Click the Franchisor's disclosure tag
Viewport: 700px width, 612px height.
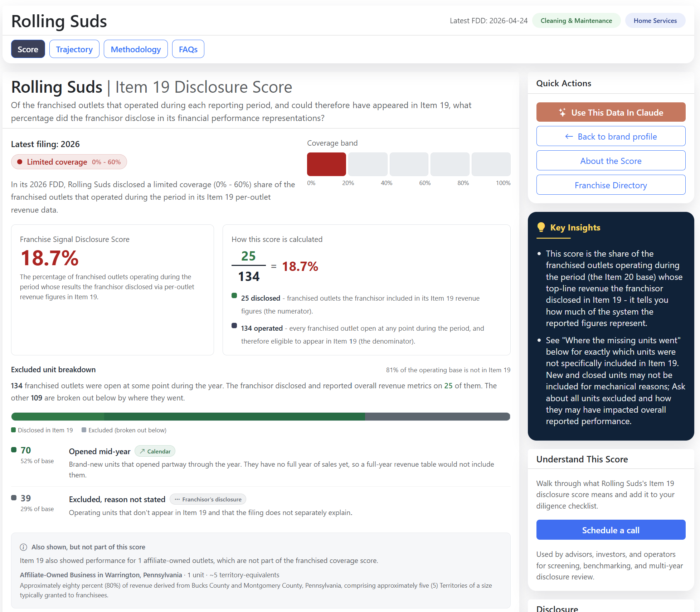pos(208,499)
